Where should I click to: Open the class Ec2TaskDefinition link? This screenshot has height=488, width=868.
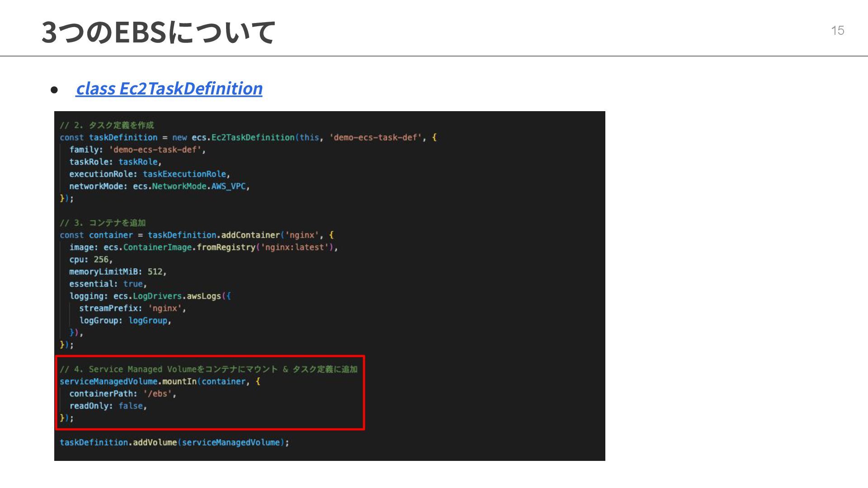[x=169, y=88]
